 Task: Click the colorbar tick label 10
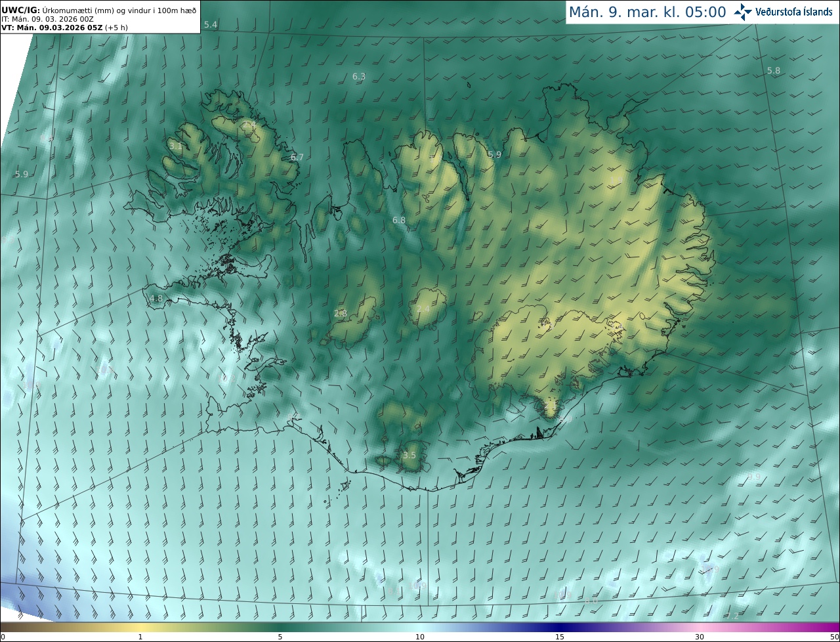tap(420, 637)
